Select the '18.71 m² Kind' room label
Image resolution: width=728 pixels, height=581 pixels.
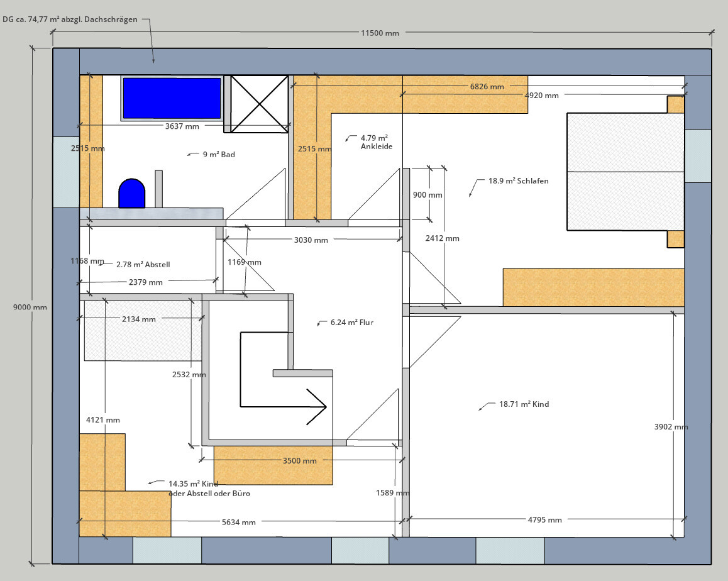coord(523,404)
